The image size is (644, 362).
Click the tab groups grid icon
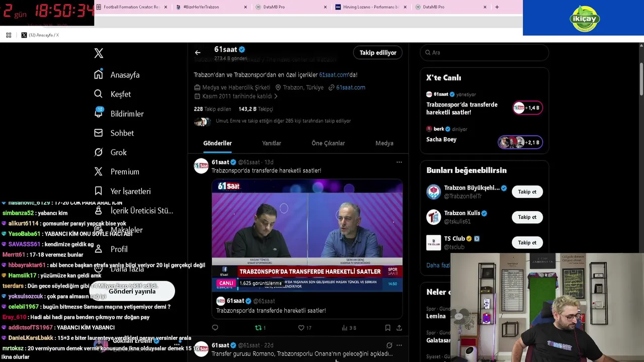click(x=9, y=35)
